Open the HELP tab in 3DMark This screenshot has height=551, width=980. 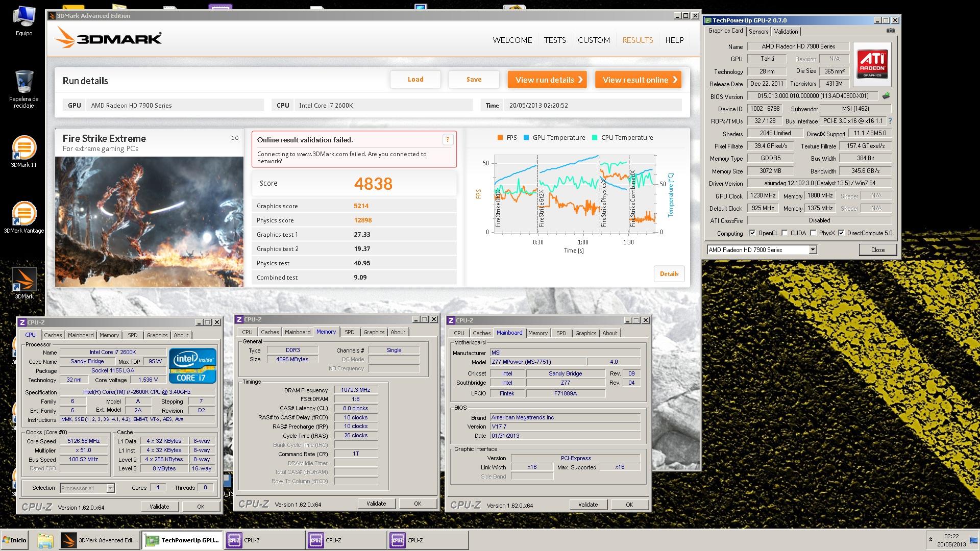674,40
